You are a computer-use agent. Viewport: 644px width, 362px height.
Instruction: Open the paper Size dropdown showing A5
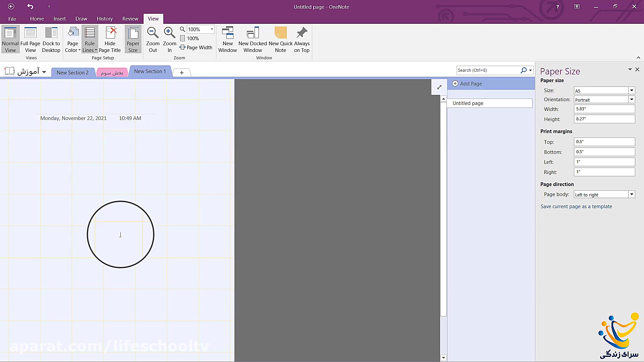coord(632,90)
